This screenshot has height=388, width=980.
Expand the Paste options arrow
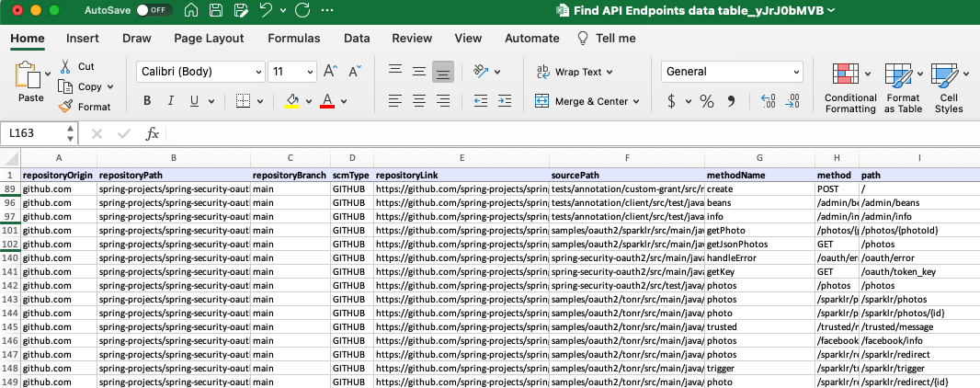click(48, 74)
